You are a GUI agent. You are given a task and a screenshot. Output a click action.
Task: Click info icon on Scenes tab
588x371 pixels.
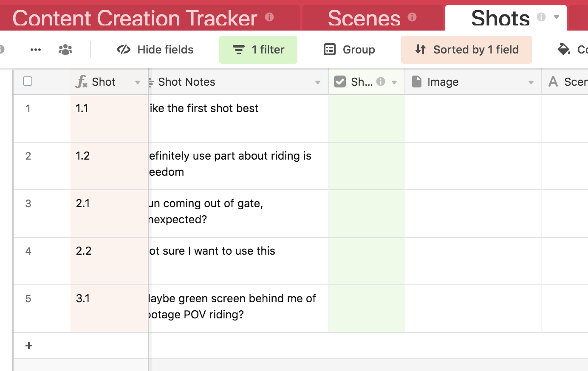pos(412,17)
